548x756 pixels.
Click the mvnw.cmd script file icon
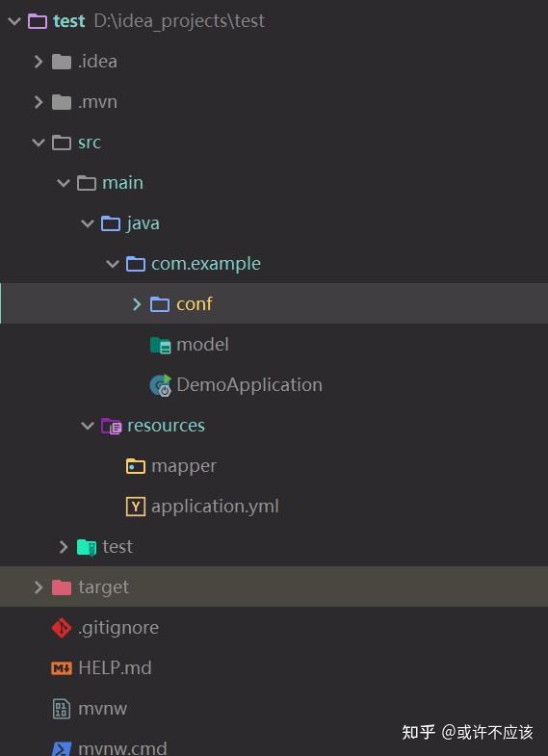tap(62, 748)
